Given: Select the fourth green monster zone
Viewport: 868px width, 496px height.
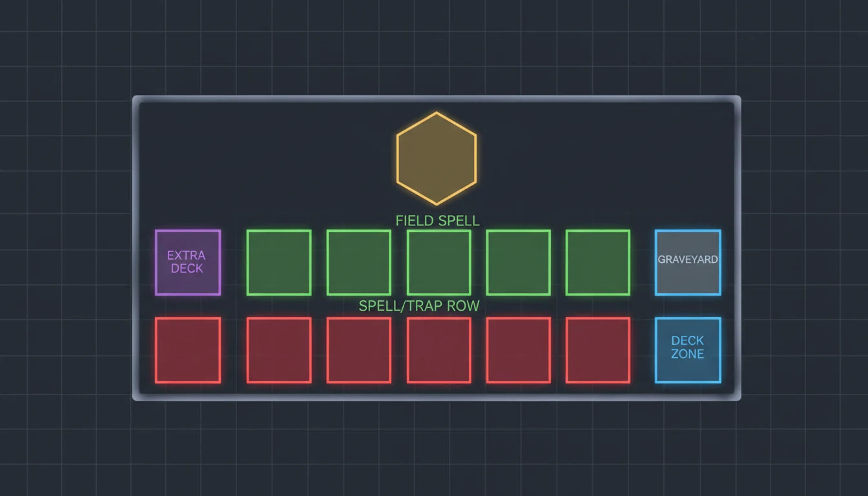Looking at the screenshot, I should coord(518,261).
